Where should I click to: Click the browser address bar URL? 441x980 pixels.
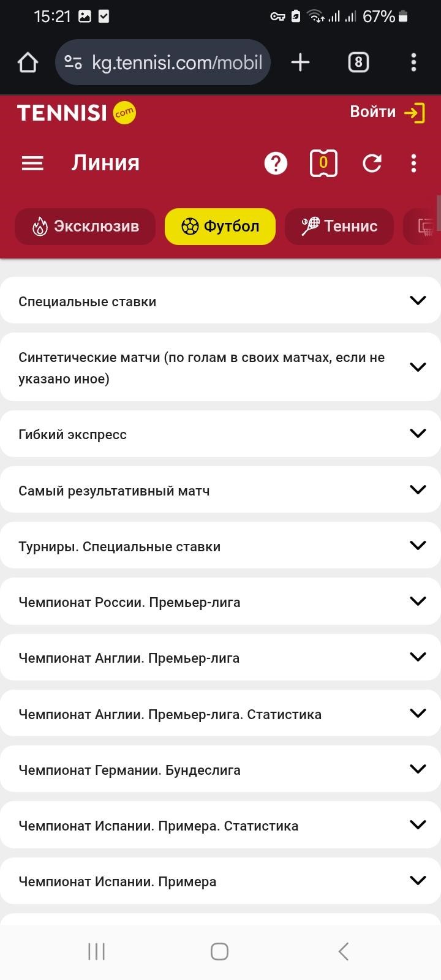pos(176,62)
